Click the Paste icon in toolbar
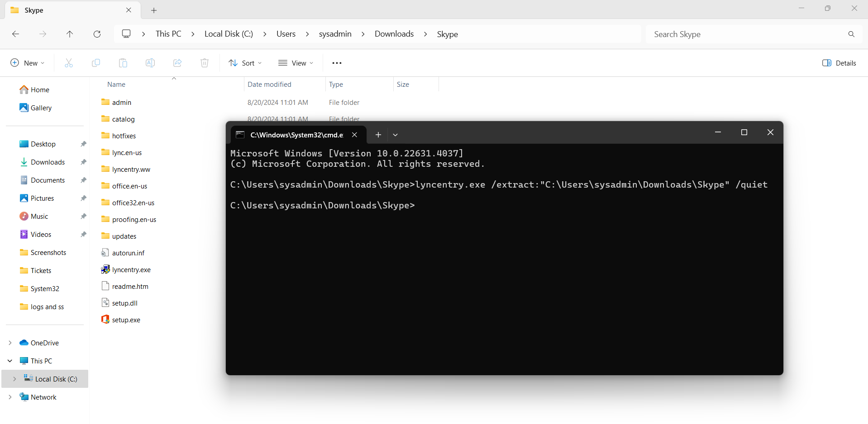Screen dimensions: 868x424 123,63
